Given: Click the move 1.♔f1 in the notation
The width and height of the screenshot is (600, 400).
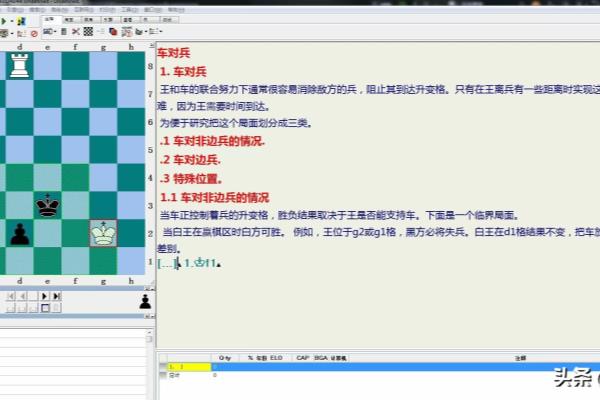Looking at the screenshot, I should tap(200, 263).
